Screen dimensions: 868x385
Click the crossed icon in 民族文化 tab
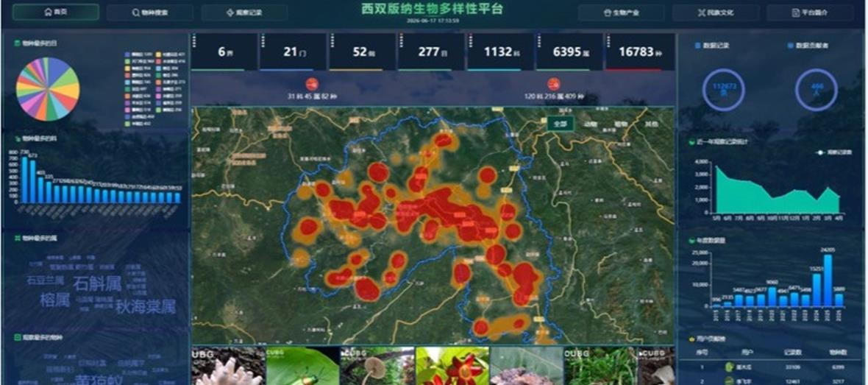pyautogui.click(x=701, y=13)
